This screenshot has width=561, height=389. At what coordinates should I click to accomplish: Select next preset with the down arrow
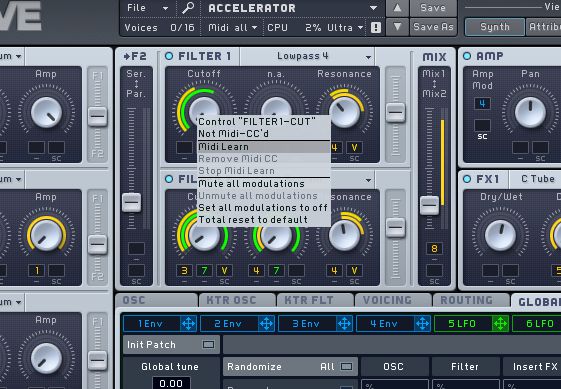(397, 27)
